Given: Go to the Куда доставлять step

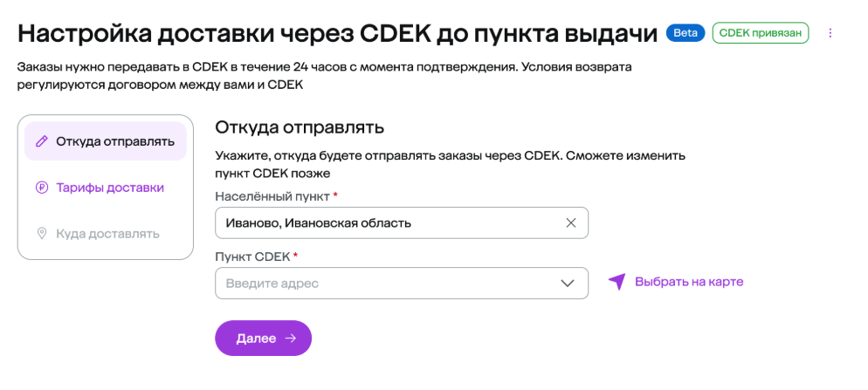Looking at the screenshot, I should 107,234.
